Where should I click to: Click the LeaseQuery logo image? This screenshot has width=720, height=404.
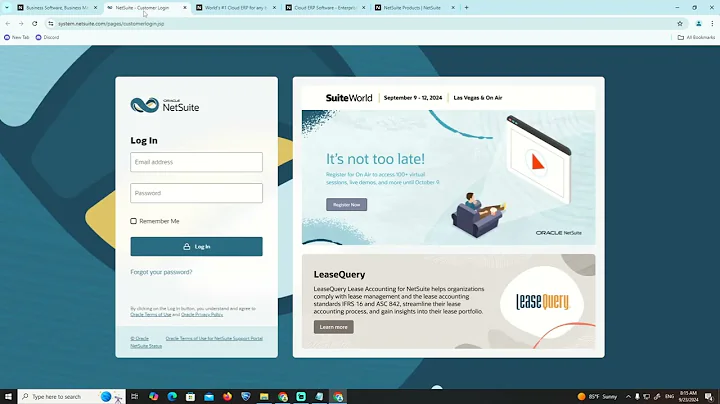coord(543,302)
